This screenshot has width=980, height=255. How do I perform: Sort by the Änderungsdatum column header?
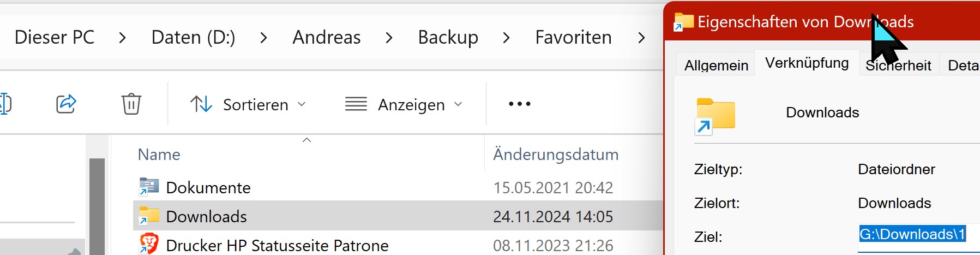[x=555, y=155]
